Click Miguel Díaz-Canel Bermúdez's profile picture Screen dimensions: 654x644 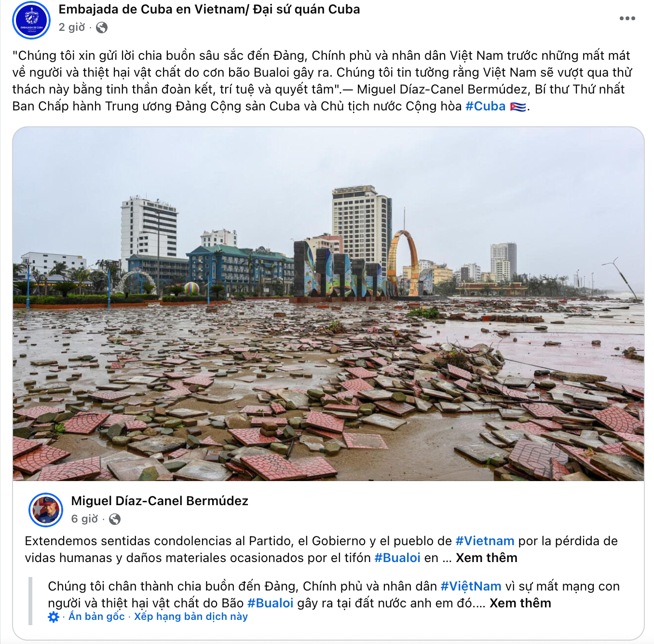(46, 510)
